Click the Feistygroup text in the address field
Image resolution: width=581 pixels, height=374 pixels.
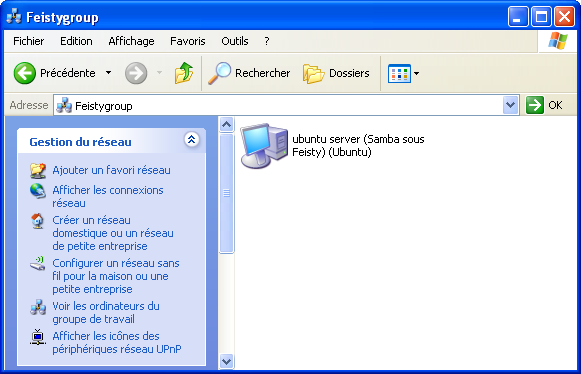[103, 106]
